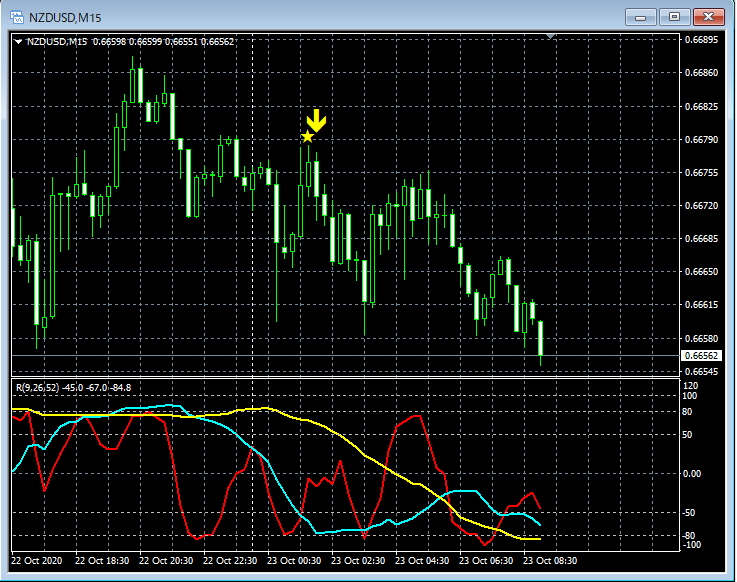Click the 22 Oct 2020 date label
Viewport: 737px width, 582px height.
[36, 560]
